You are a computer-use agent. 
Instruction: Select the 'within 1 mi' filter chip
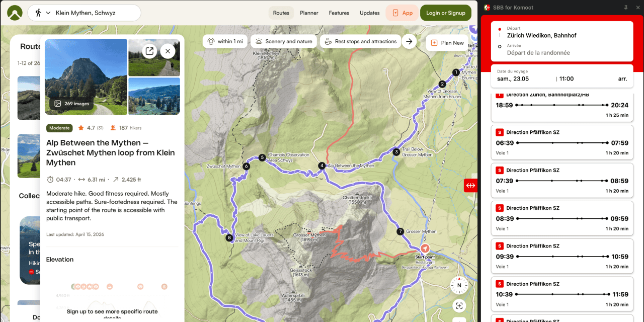225,41
